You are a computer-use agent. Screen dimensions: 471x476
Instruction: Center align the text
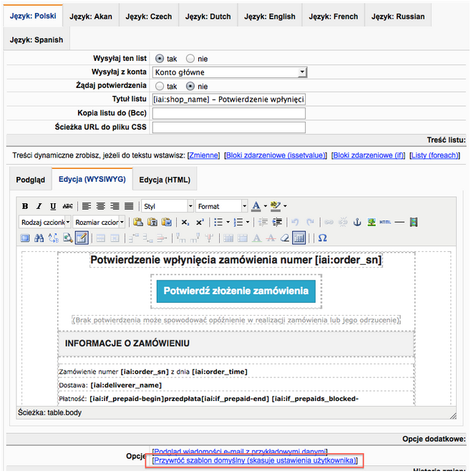coord(101,206)
